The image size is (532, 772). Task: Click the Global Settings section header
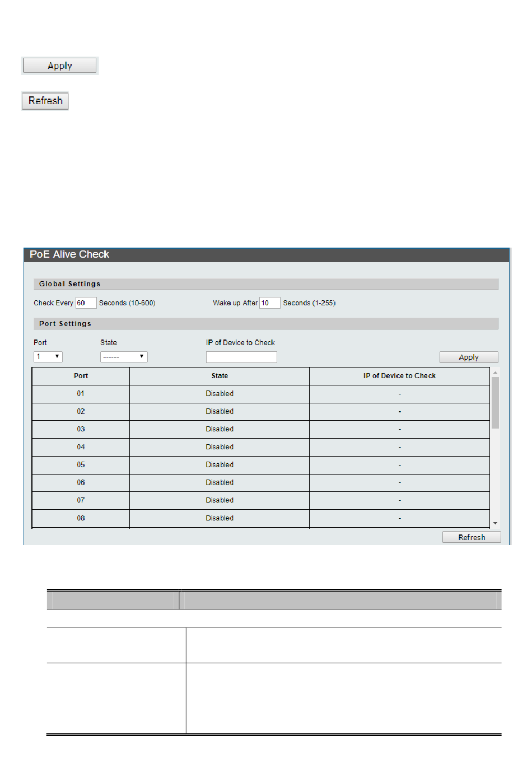pos(265,284)
